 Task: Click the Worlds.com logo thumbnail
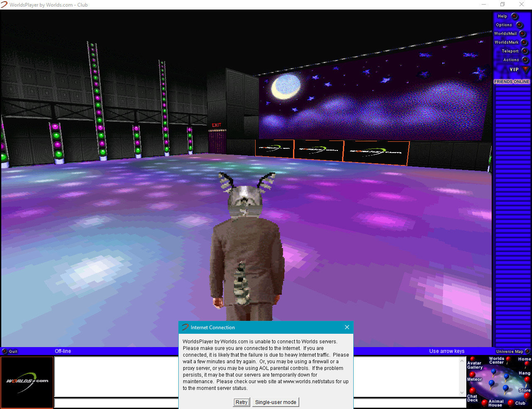tap(27, 382)
